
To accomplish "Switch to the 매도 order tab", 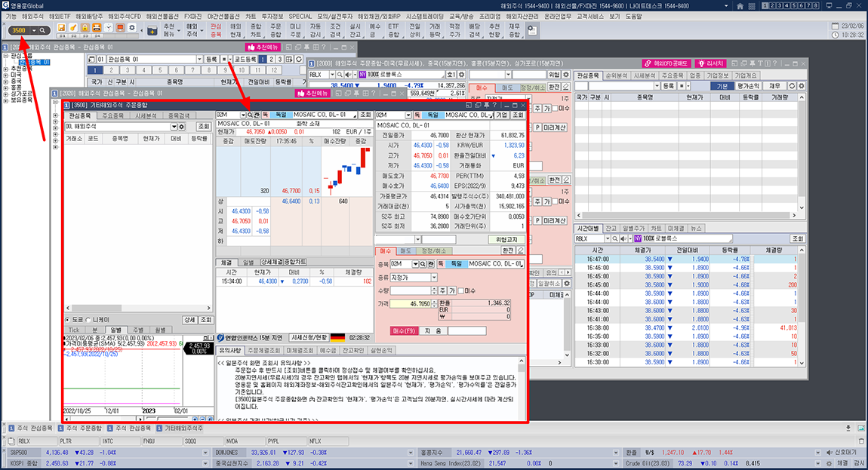I will (x=406, y=250).
